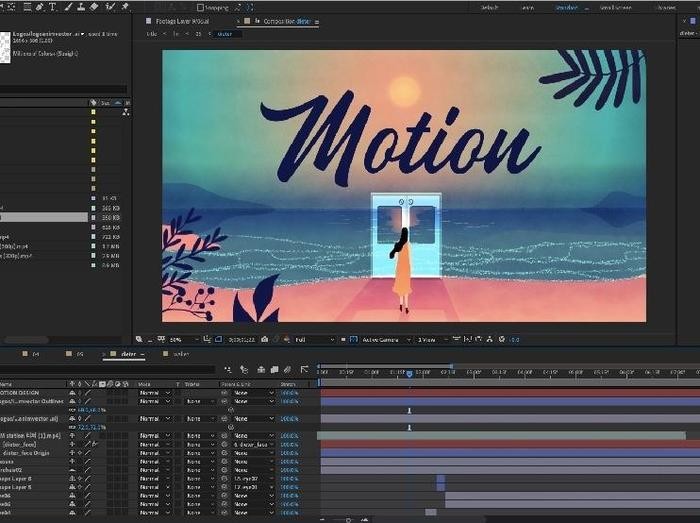700x523 pixels.
Task: Click the short layer bar of Shape Layer 6
Action: pos(441,479)
